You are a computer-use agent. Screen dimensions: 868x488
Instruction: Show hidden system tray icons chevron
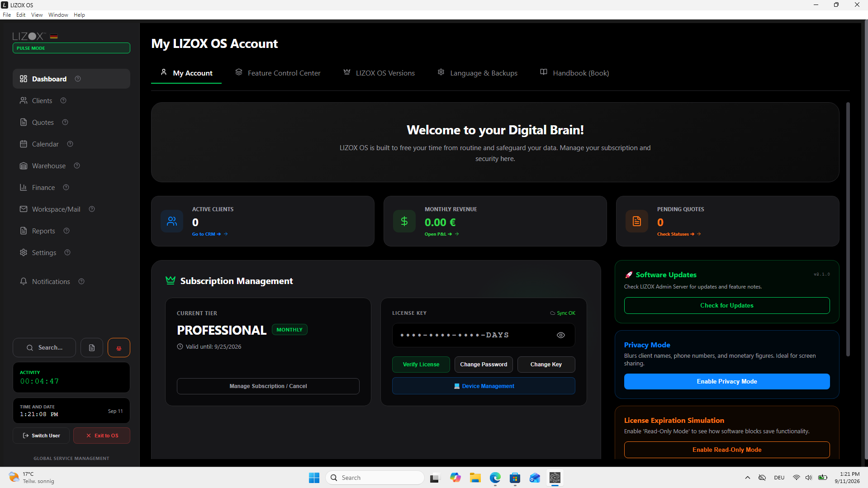click(x=748, y=478)
